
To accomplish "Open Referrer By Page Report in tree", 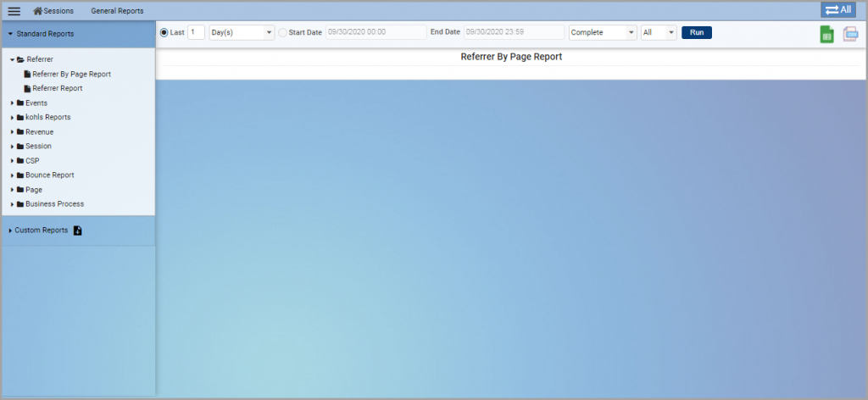I will (x=71, y=74).
